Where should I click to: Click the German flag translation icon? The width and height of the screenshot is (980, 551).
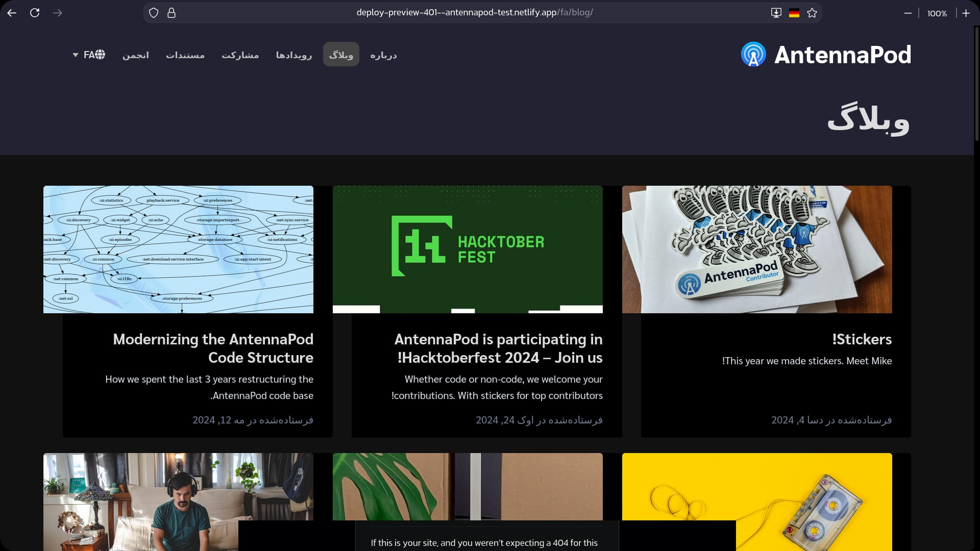[794, 13]
